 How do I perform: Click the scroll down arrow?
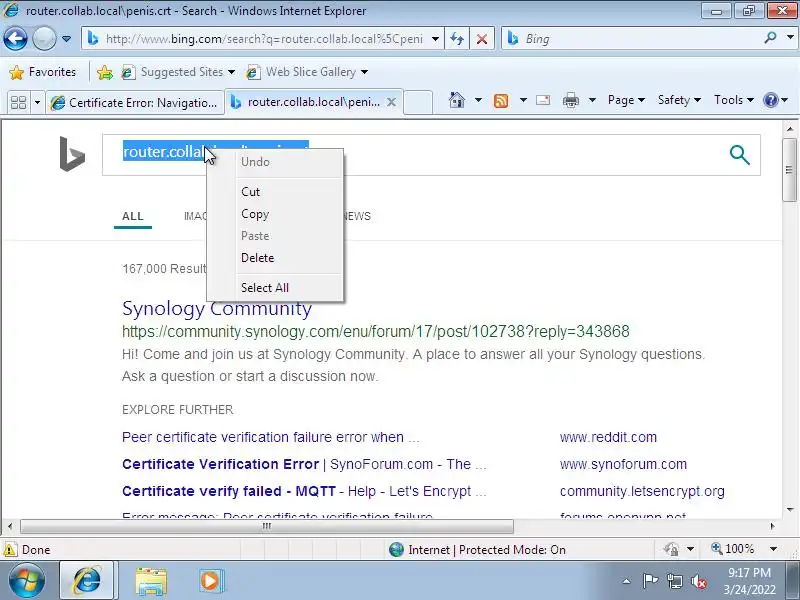pyautogui.click(x=790, y=510)
